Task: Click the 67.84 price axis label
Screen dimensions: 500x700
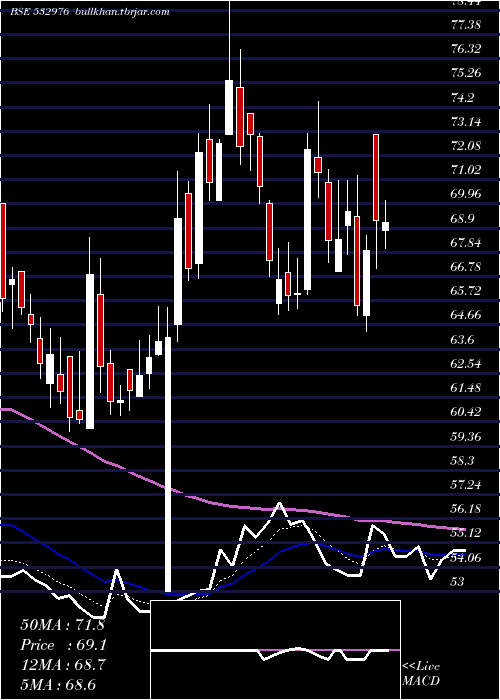Action: (466, 242)
